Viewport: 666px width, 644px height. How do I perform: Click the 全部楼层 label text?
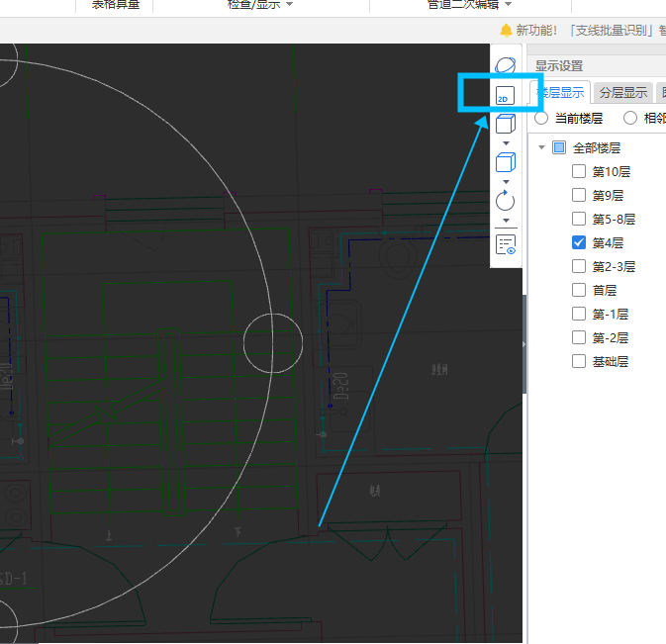[597, 148]
